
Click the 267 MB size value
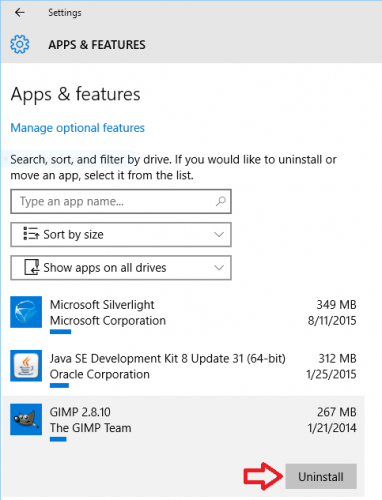(x=337, y=412)
